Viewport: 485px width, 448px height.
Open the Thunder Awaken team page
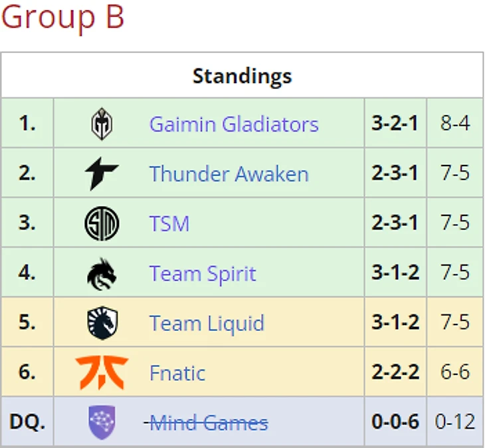pyautogui.click(x=229, y=174)
